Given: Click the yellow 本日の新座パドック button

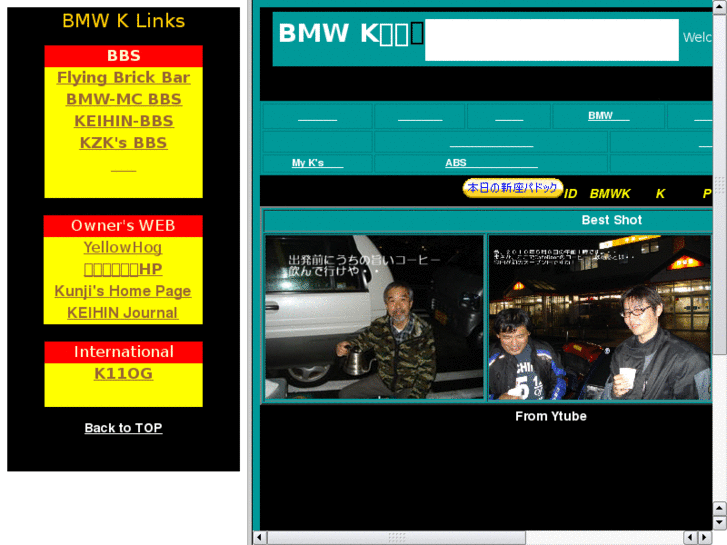Looking at the screenshot, I should 513,188.
